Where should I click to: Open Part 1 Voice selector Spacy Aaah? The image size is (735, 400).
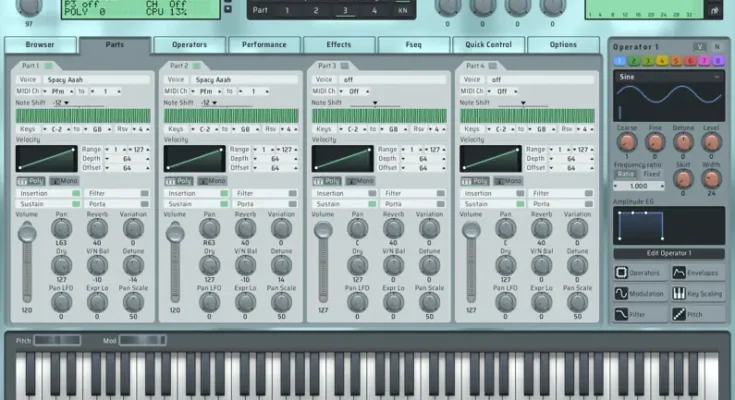(97, 80)
